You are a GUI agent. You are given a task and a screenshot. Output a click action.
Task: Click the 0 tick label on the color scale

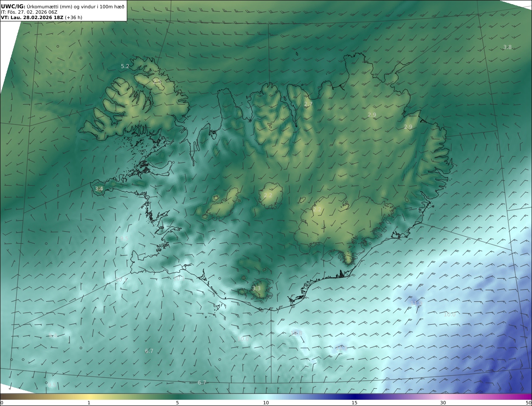(2, 403)
